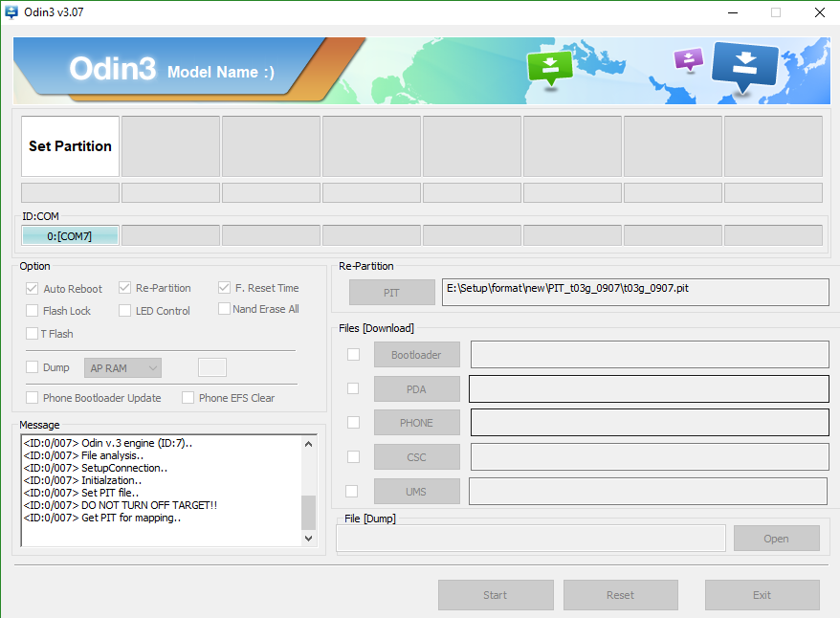
Task: Click 'File analysis..' log line
Action: (x=83, y=455)
